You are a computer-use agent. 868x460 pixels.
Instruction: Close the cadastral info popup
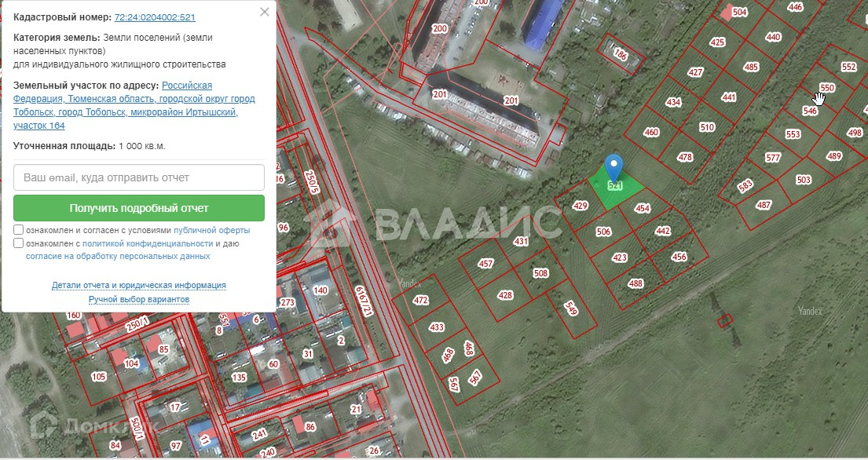(x=265, y=12)
